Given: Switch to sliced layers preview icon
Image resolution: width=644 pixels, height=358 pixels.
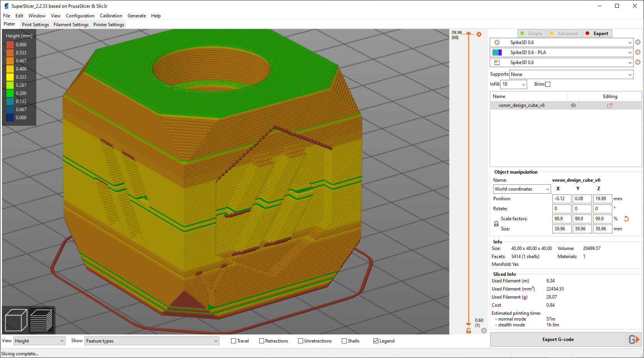Looking at the screenshot, I should (x=41, y=320).
